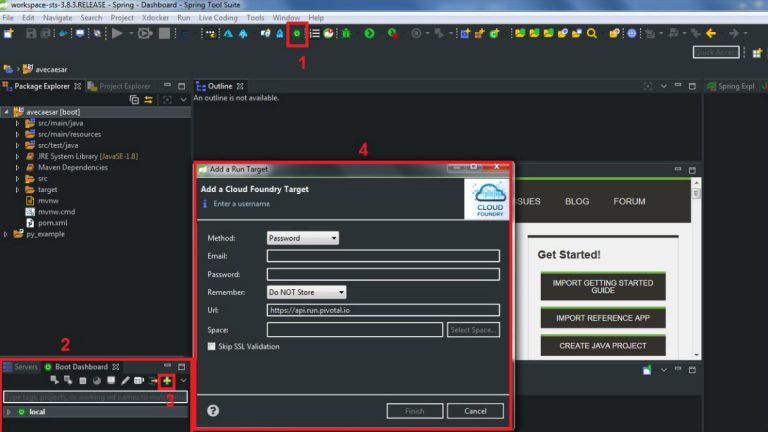This screenshot has height=432, width=768.
Task: Click the Space input field
Action: [x=355, y=330]
